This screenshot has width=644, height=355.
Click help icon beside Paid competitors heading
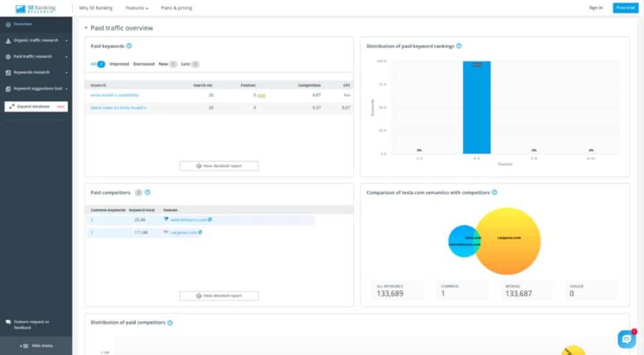pos(147,193)
